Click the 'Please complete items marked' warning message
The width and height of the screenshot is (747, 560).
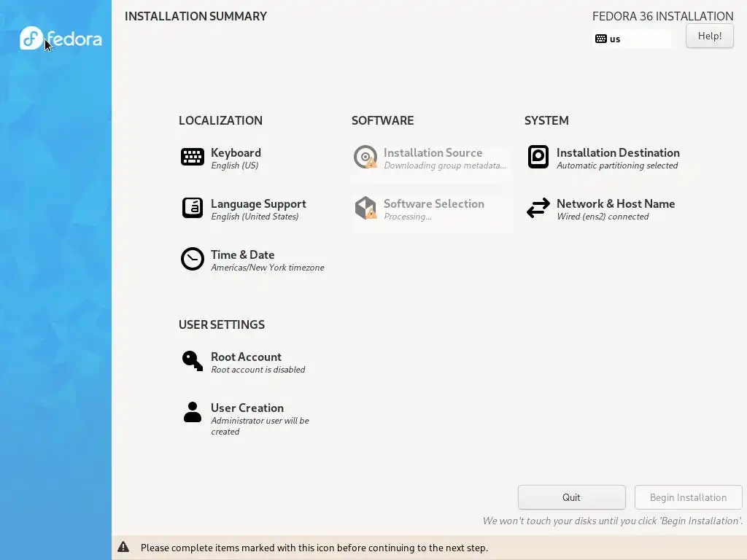click(x=314, y=548)
